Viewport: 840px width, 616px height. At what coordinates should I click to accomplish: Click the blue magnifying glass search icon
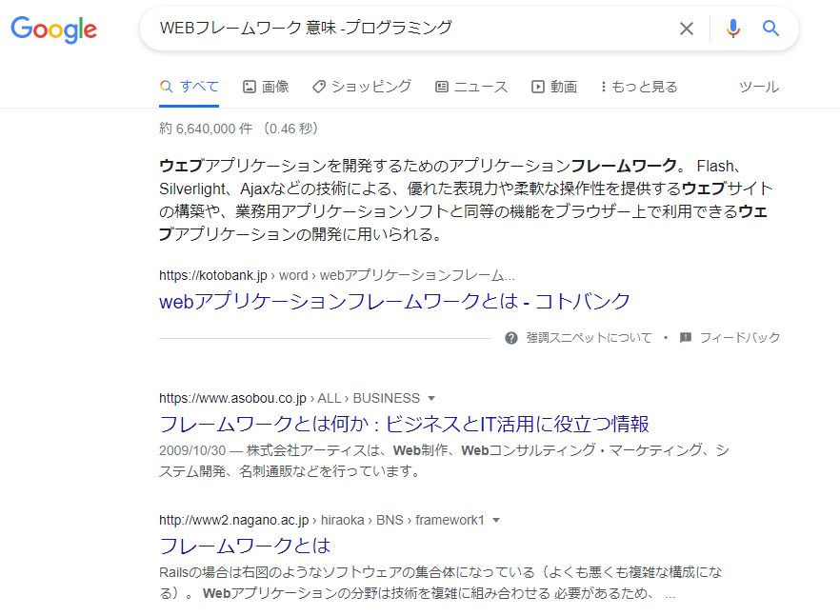[770, 29]
